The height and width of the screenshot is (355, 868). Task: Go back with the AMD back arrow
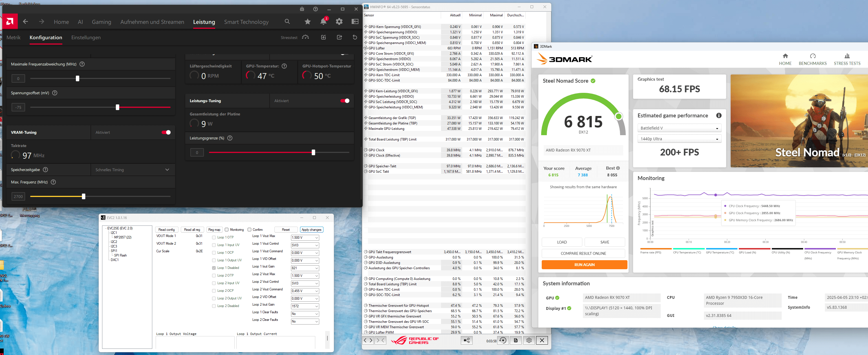(26, 21)
